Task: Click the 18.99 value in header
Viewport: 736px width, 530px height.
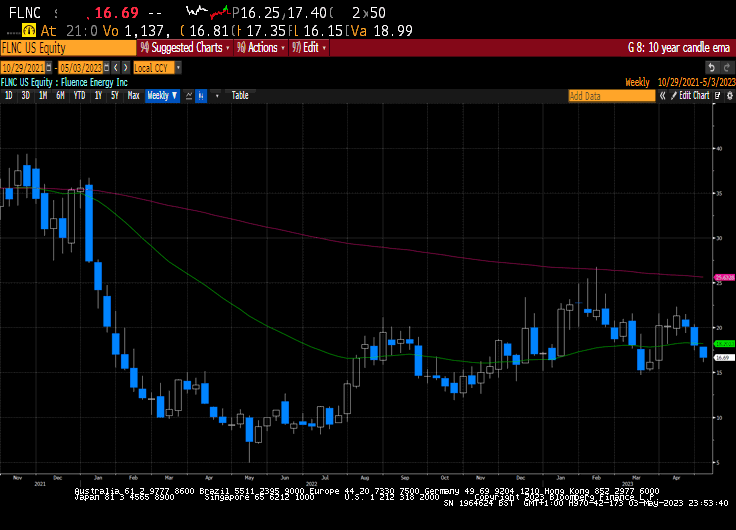Action: pos(393,31)
